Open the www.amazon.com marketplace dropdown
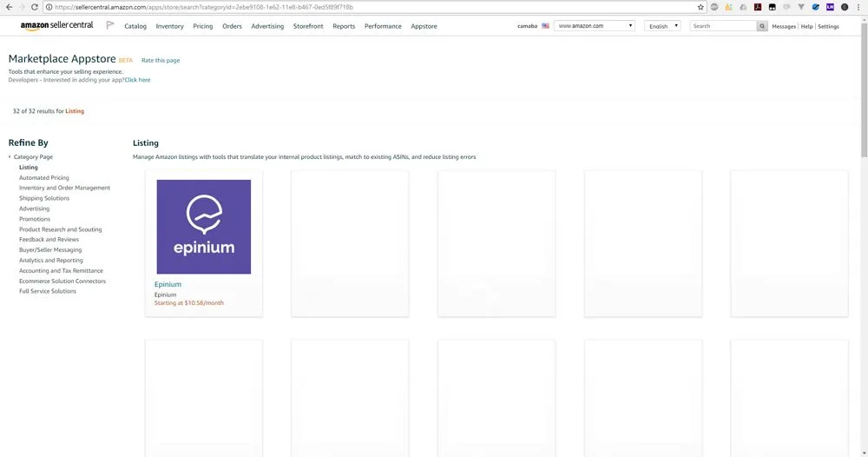Screen dimensions: 868x457 click(594, 26)
